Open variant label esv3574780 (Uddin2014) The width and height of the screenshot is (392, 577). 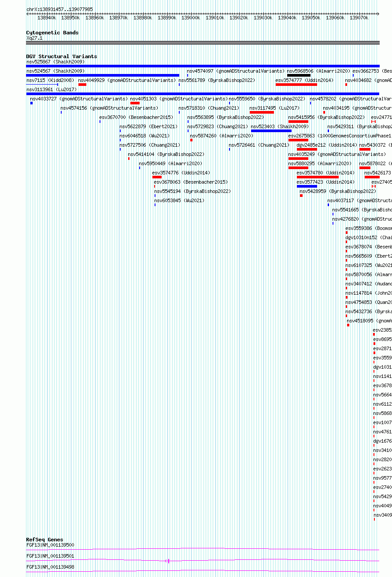pos(326,173)
